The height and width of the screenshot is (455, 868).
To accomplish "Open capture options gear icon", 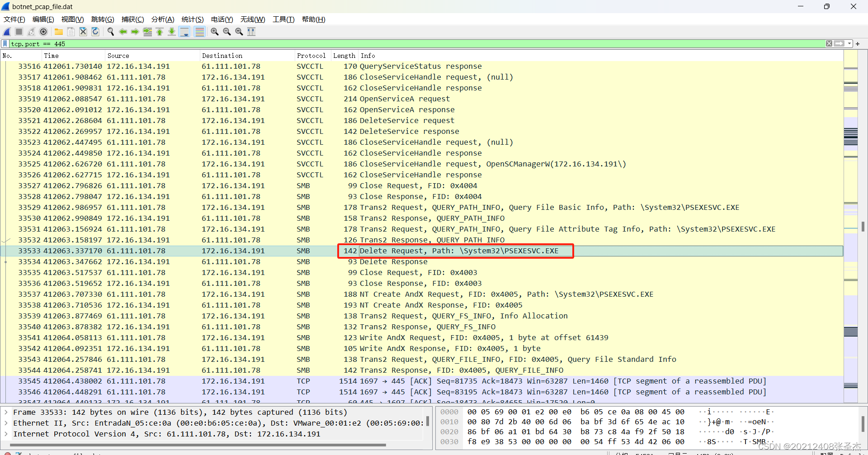I will click(43, 32).
